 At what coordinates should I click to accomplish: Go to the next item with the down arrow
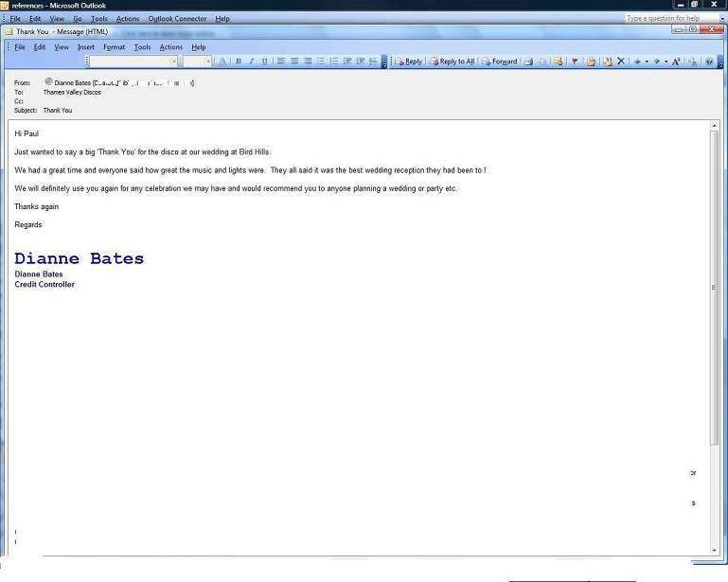pos(656,62)
